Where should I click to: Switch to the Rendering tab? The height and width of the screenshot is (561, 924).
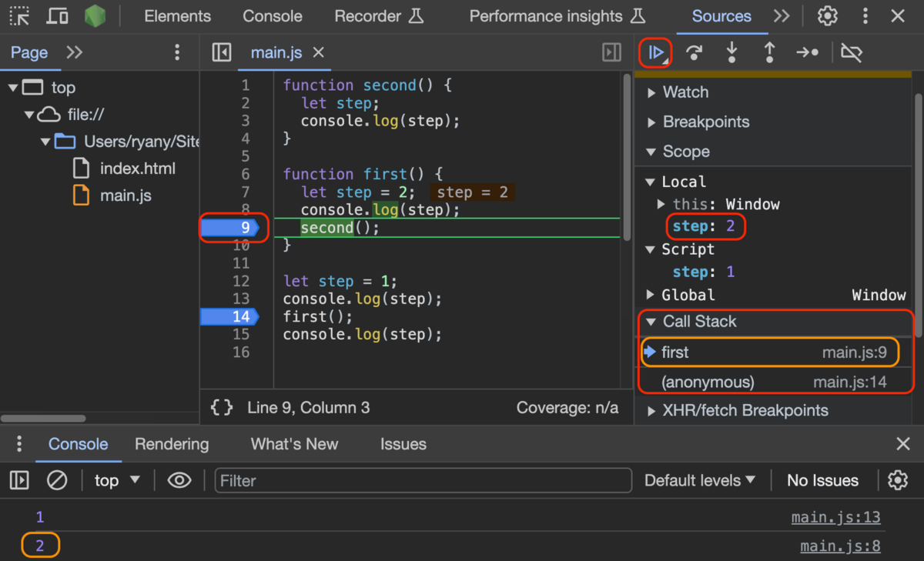click(x=172, y=444)
